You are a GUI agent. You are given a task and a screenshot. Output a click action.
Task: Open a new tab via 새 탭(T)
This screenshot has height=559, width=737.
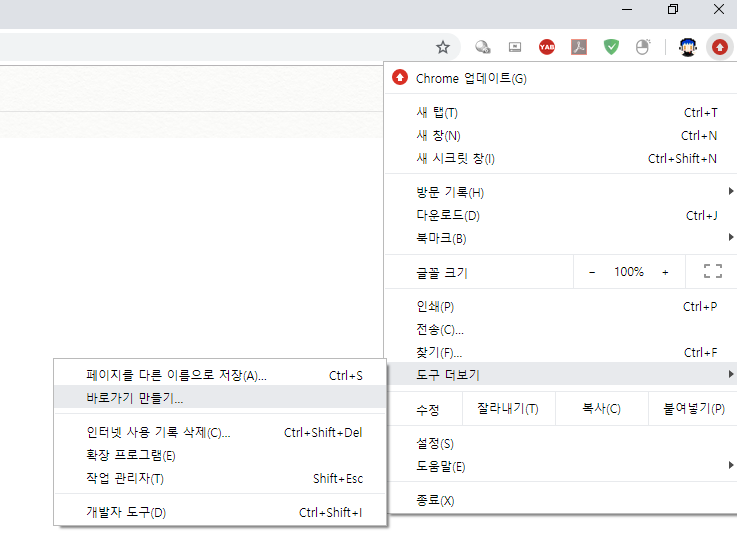560,113
